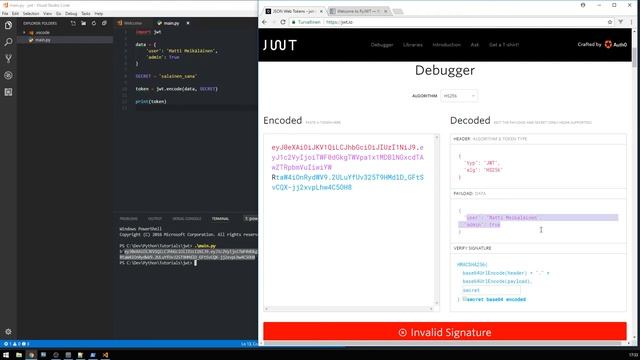Open the Selection menu in VS Code
This screenshot has width=640, height=360.
click(31, 13)
